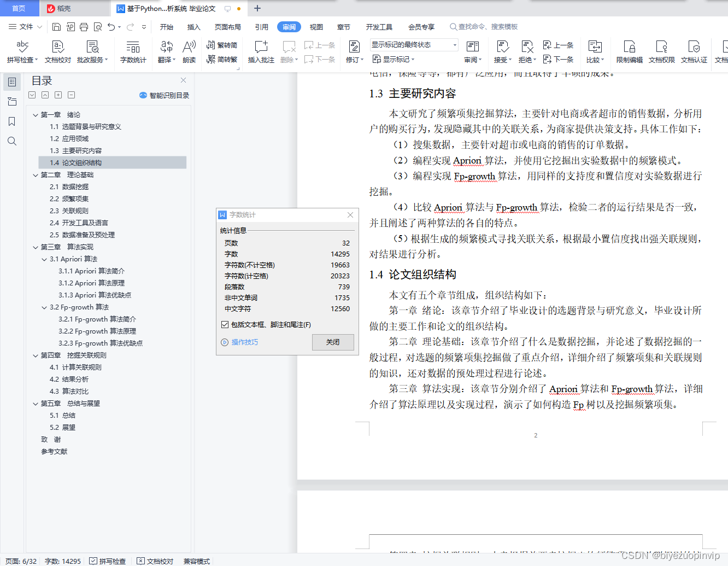Switch to the 开发工具 ribbon tab
728x566 pixels.
[379, 27]
